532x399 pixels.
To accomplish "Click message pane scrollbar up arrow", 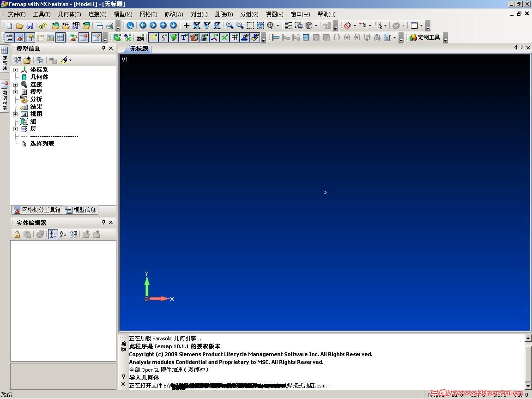I will pos(528,338).
